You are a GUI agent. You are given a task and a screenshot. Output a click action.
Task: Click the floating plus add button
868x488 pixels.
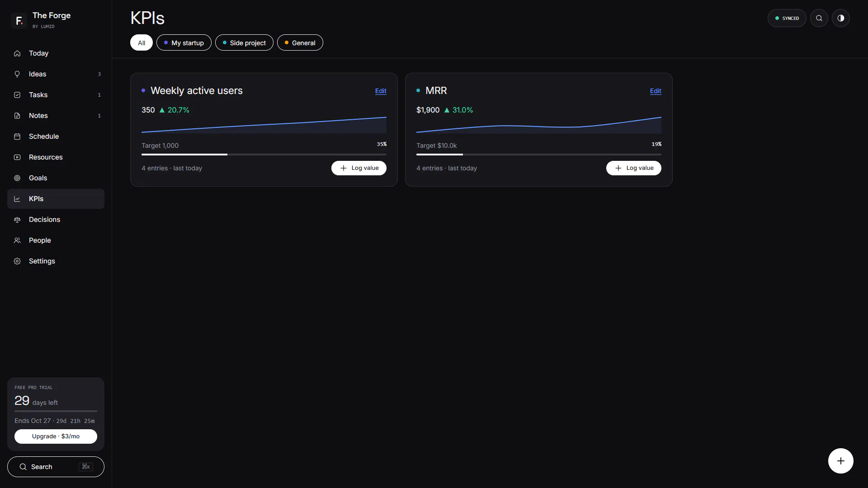(840, 461)
